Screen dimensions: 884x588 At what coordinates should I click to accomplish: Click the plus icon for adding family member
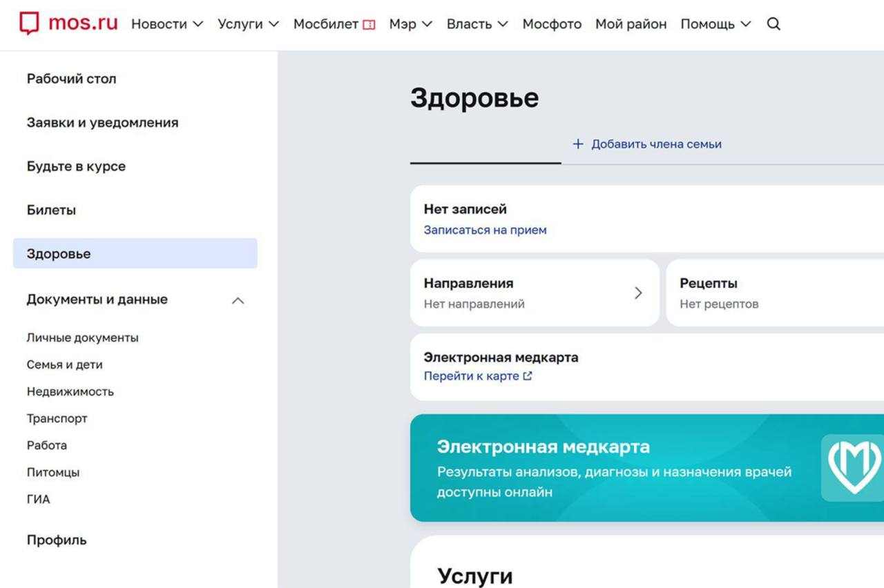[578, 144]
